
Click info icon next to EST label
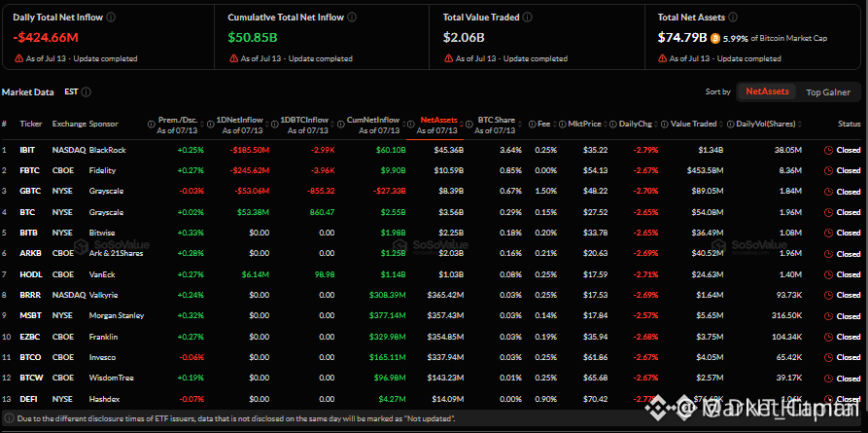[x=87, y=92]
